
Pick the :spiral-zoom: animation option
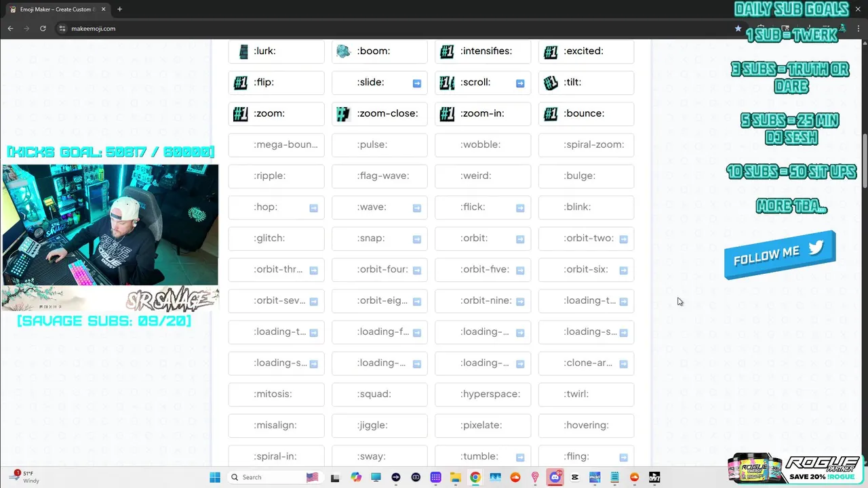[586, 145]
